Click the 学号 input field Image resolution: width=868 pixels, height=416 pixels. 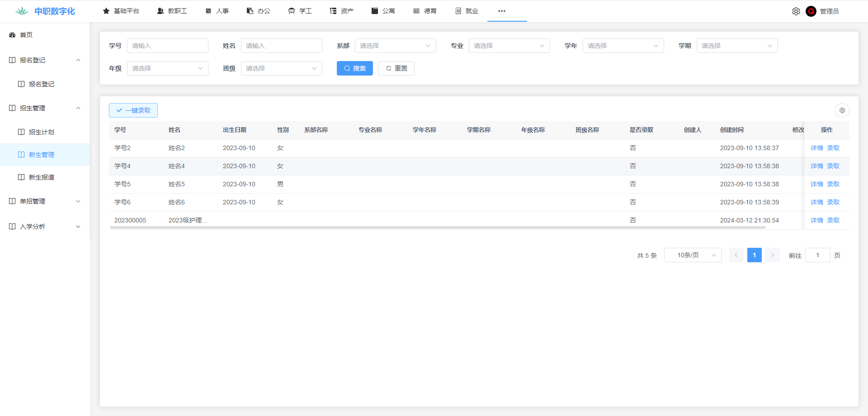pyautogui.click(x=167, y=46)
